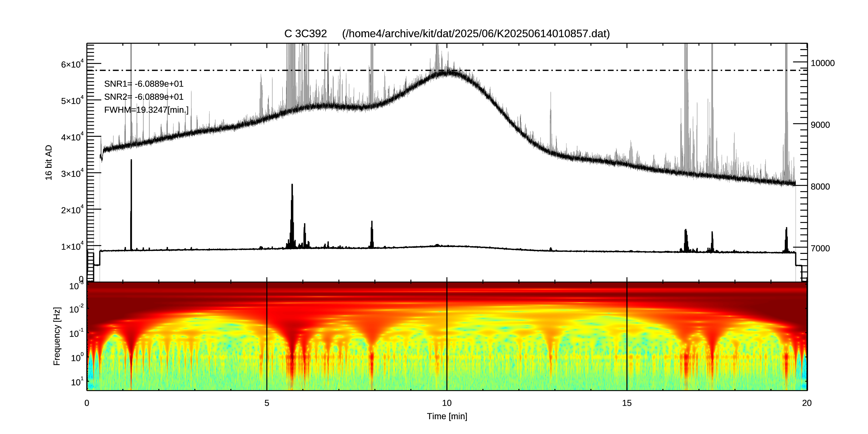Screen dimensions: 868x434
Task: Click the '10^1' frequency tick label
Action: (77, 381)
